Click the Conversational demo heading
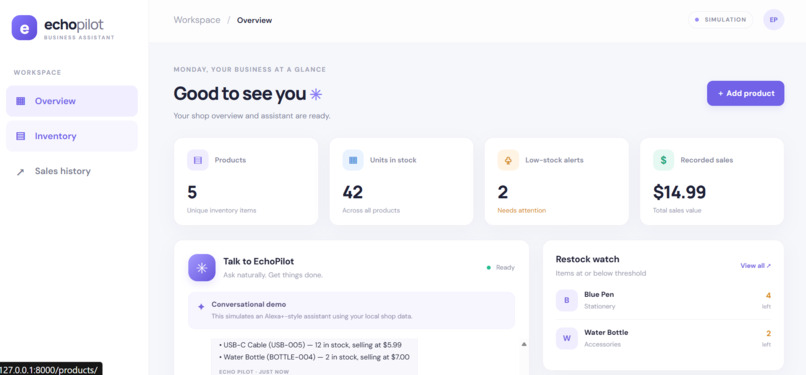 coord(249,304)
